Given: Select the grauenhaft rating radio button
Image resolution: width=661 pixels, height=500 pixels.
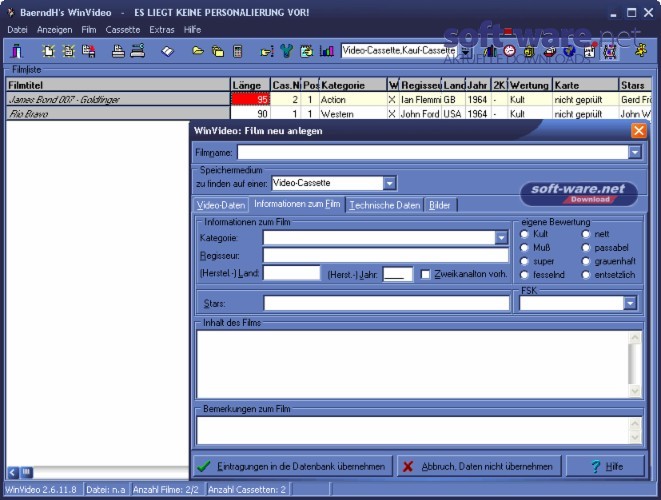Looking at the screenshot, I should click(x=586, y=261).
